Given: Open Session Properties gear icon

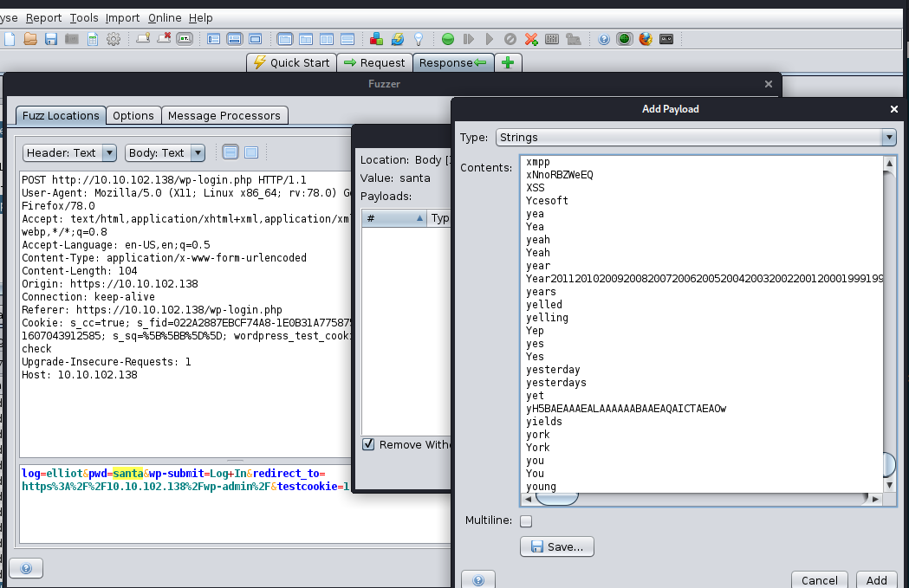Looking at the screenshot, I should pyautogui.click(x=114, y=39).
